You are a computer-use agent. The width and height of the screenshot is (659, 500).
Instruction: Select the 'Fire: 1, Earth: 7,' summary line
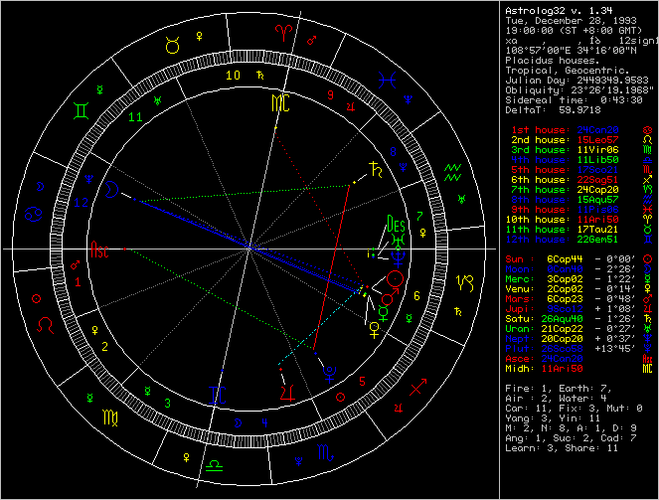pos(559,389)
